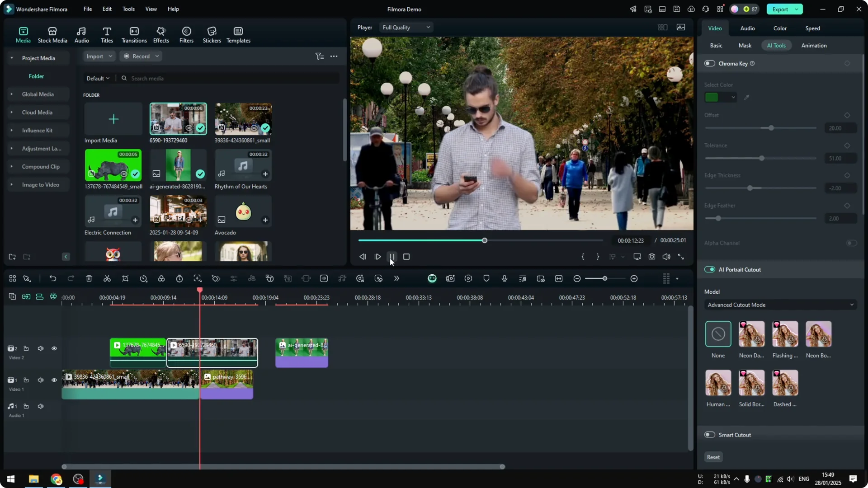Open the Effects panel

pos(161,34)
